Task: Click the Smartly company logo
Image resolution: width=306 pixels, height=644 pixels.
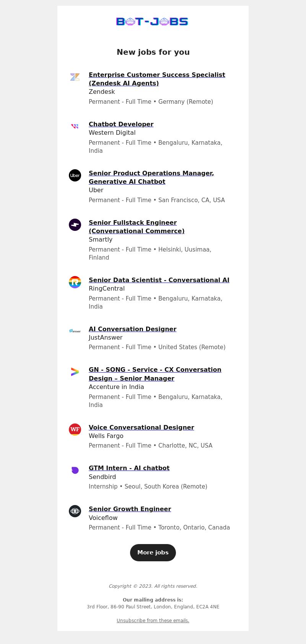Action: (75, 225)
